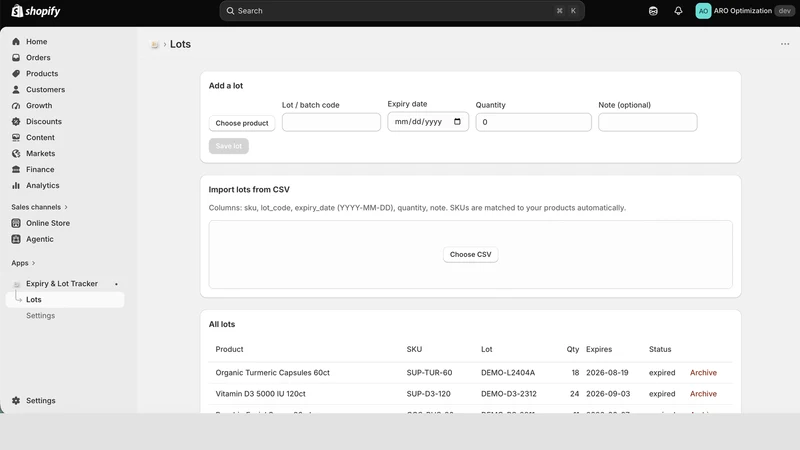
Task: Open the Home sidebar icon
Action: [16, 41]
